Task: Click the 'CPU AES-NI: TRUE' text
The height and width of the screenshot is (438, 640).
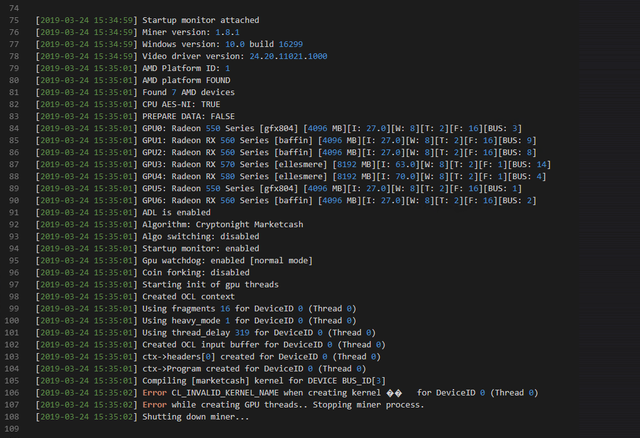Action: [x=181, y=104]
